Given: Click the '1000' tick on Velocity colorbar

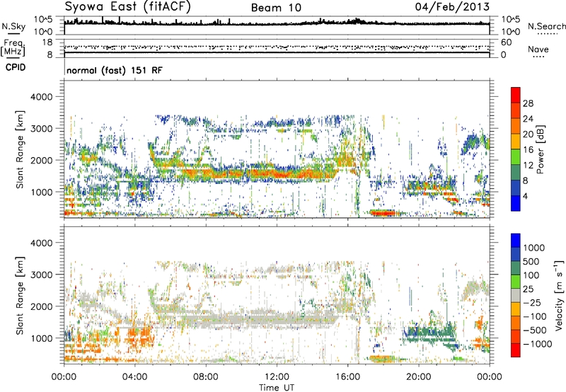Looking at the screenshot, I should tap(534, 248).
